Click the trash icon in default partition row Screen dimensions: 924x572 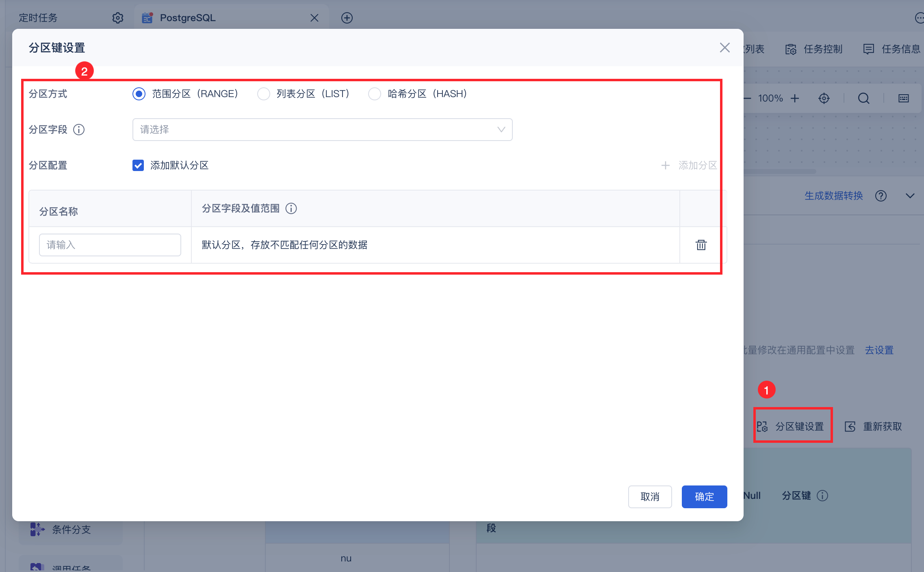point(701,245)
